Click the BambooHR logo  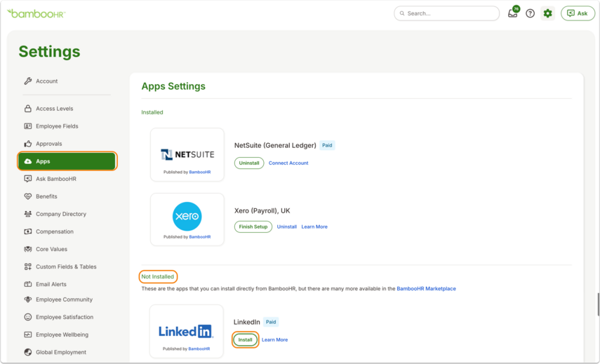click(x=36, y=14)
